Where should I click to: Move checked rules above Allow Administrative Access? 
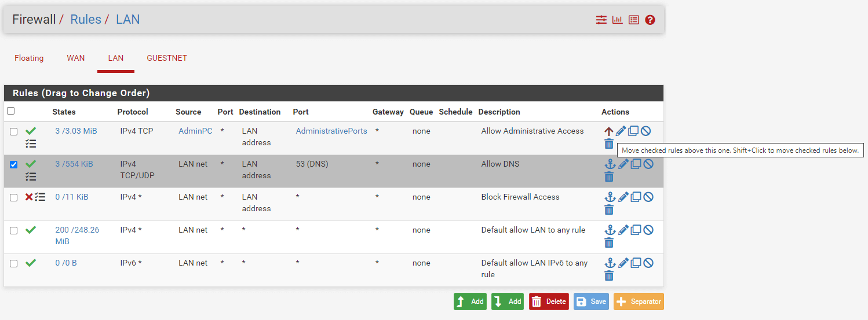[x=608, y=131]
